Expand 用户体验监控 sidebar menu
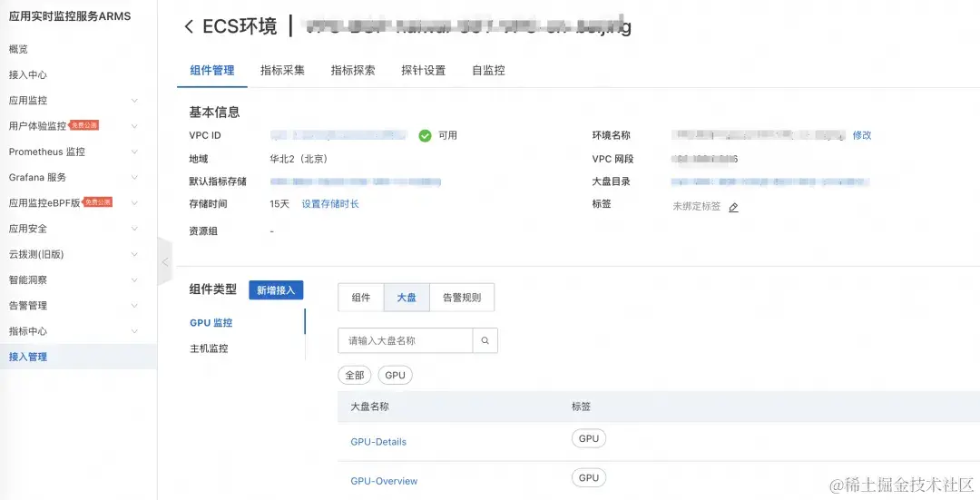Image resolution: width=980 pixels, height=500 pixels. point(134,126)
